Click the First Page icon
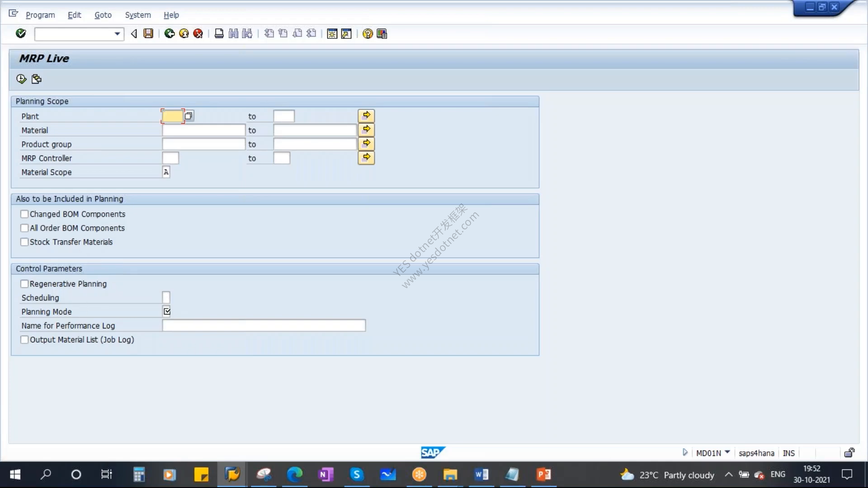 pyautogui.click(x=269, y=33)
